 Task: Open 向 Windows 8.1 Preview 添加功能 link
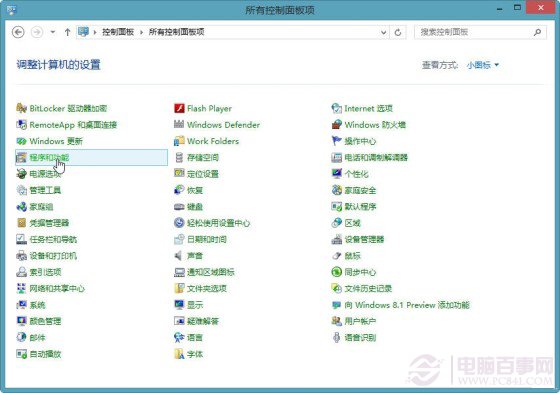(x=407, y=305)
